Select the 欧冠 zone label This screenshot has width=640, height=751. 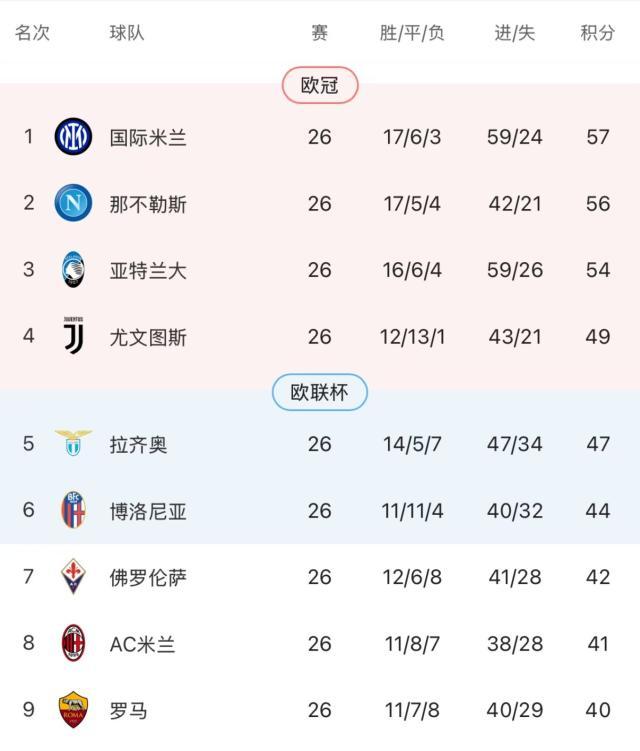coord(320,86)
